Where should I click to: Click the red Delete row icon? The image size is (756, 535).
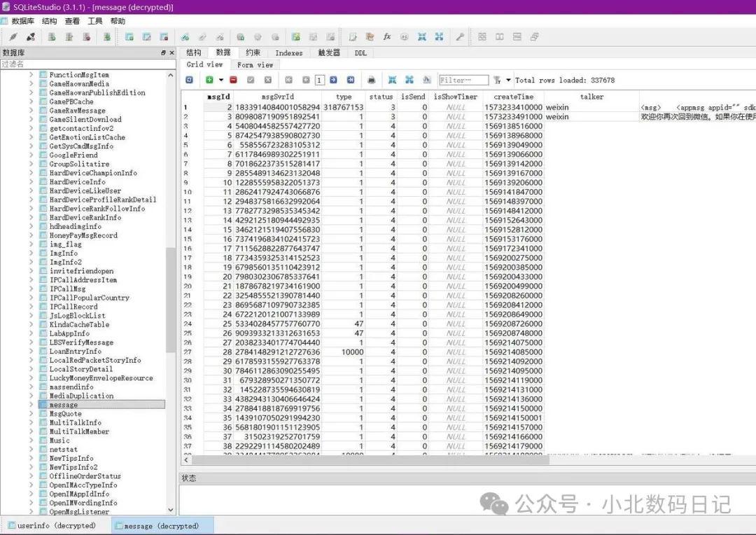pos(233,80)
